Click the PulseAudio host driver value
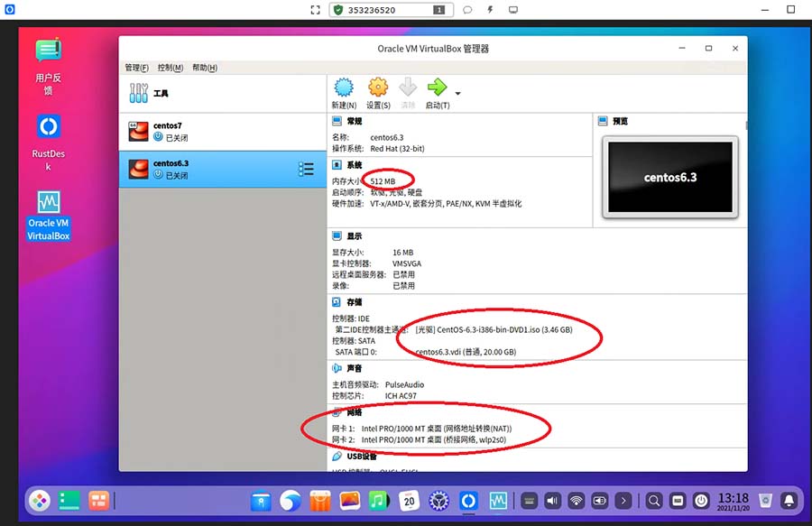This screenshot has height=526, width=812. 404,384
